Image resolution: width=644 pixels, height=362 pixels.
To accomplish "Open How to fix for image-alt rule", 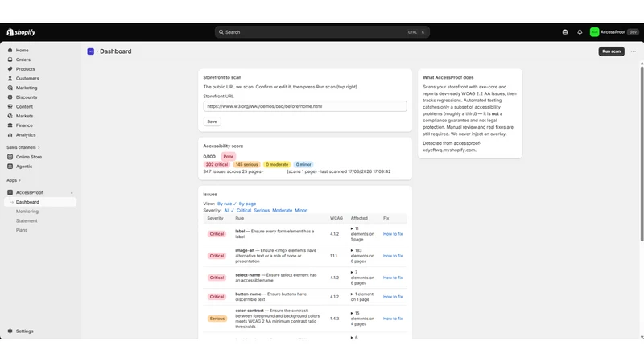I will pos(393,256).
